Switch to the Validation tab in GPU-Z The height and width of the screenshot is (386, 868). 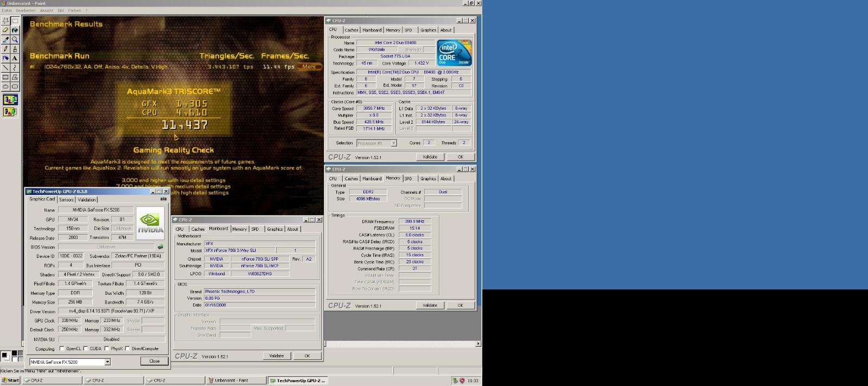tap(87, 200)
